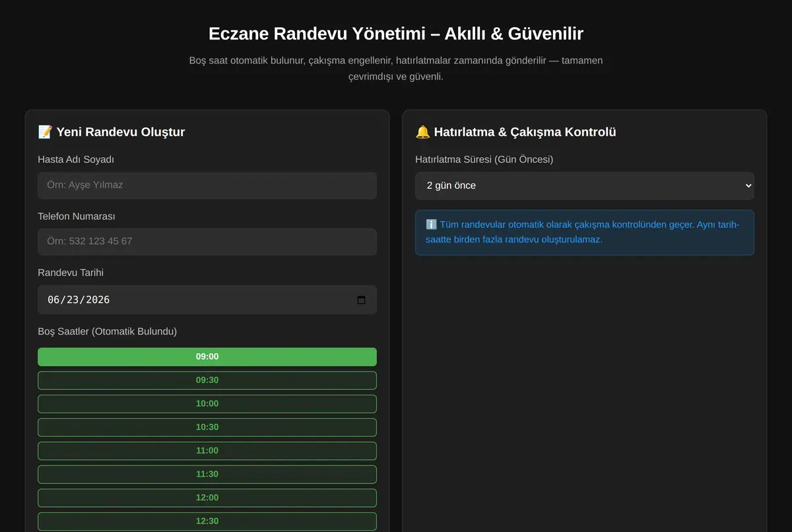
Task: Pick the 10:00 time slot
Action: coord(207,404)
